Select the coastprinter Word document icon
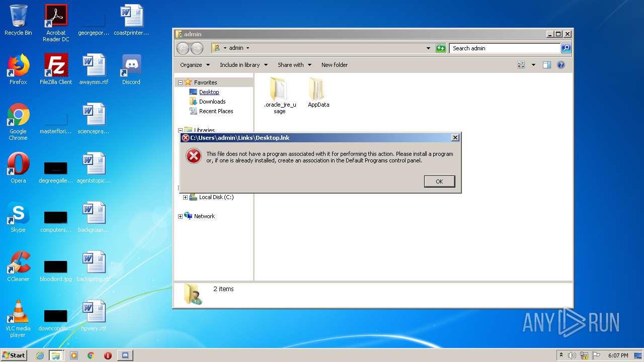This screenshot has height=362, width=644. click(132, 20)
